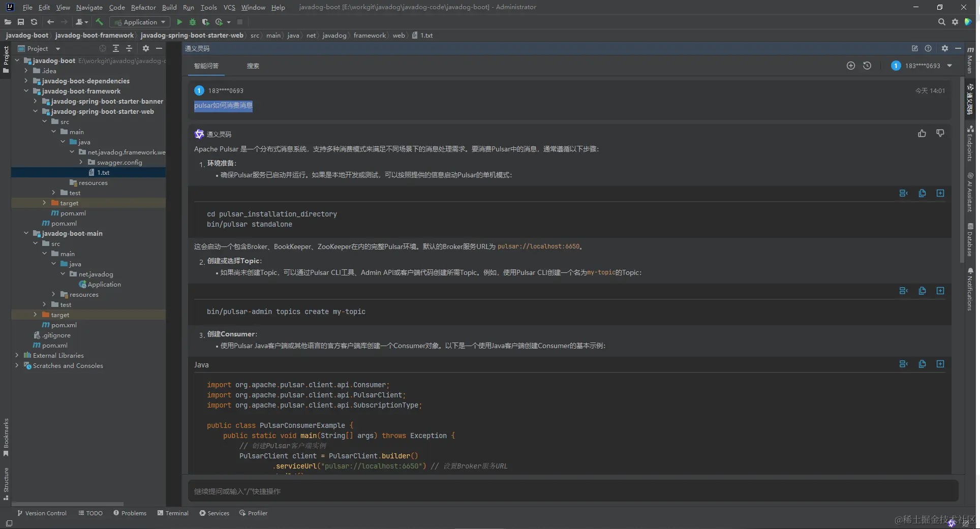Open Project panel options gear
The height and width of the screenshot is (529, 980).
pyautogui.click(x=146, y=48)
